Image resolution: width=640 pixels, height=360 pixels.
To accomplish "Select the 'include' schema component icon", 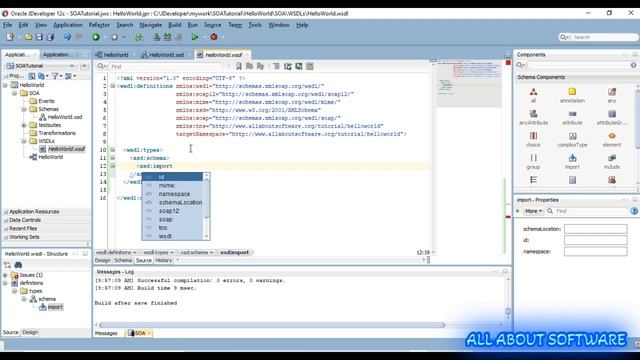I will (612, 158).
